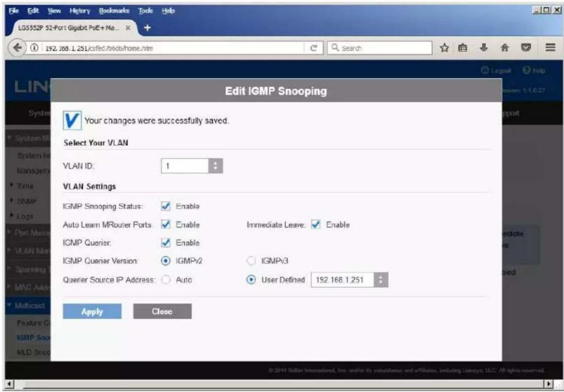Image resolution: width=564 pixels, height=392 pixels.
Task: Click the blue V success icon
Action: 72,121
